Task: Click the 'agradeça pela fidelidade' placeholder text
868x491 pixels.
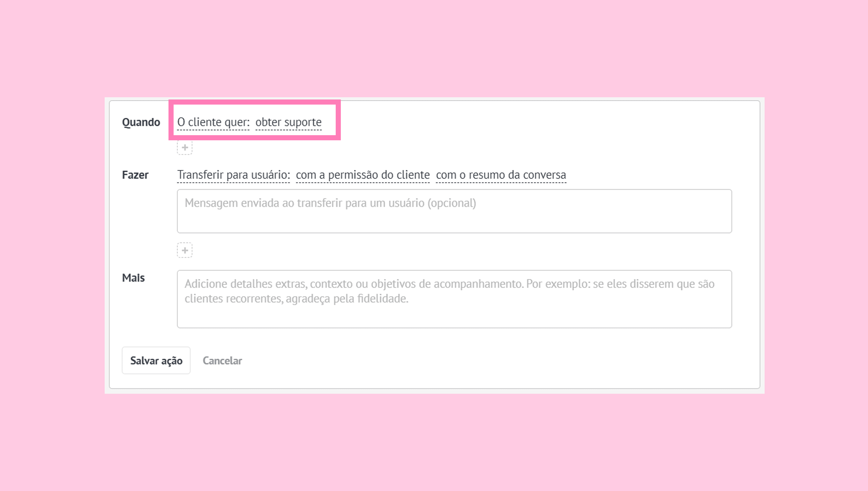Action: (x=347, y=299)
